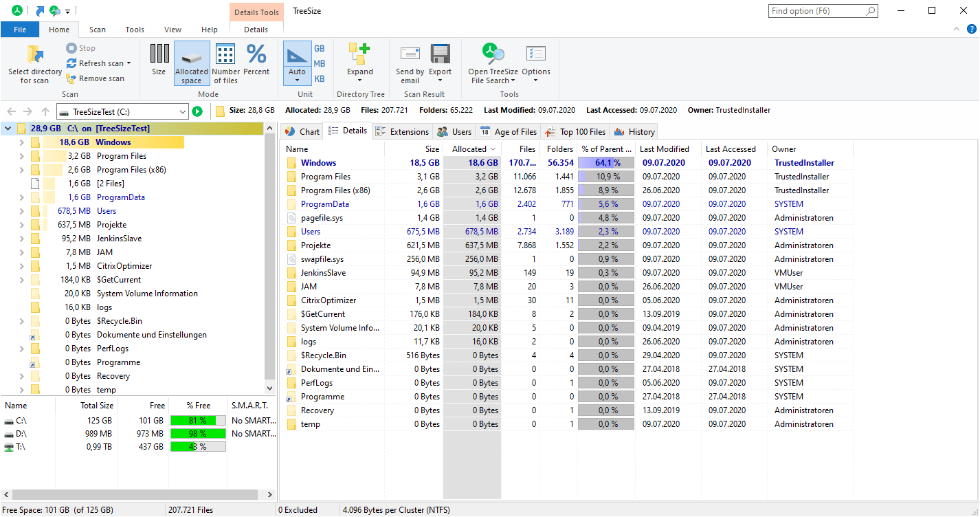The height and width of the screenshot is (517, 980).
Task: Switch to the Tools ribbon tab
Action: point(135,30)
